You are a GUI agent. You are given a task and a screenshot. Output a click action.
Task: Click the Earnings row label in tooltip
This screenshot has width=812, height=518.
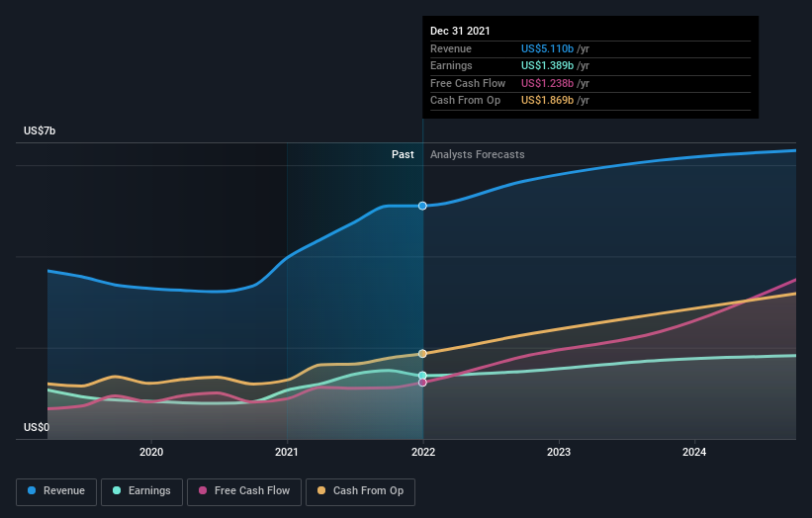point(451,65)
